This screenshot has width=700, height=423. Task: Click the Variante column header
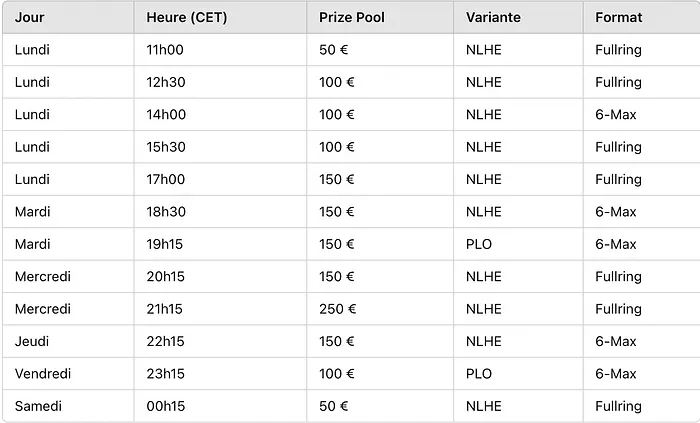[493, 17]
